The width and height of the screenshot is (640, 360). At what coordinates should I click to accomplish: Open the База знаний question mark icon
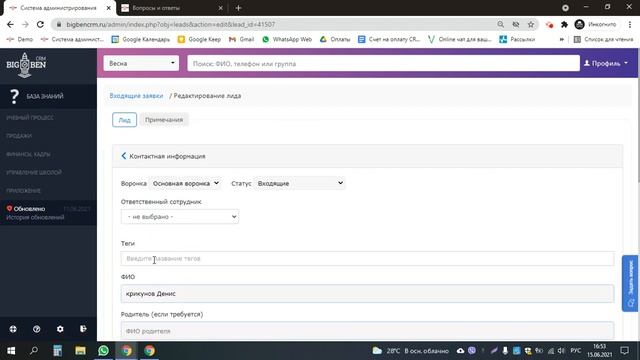pyautogui.click(x=14, y=96)
